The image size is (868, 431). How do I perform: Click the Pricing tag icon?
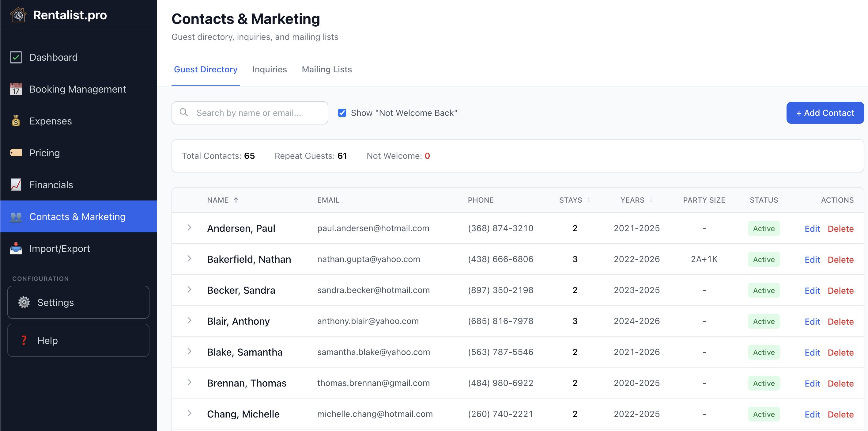pyautogui.click(x=16, y=152)
